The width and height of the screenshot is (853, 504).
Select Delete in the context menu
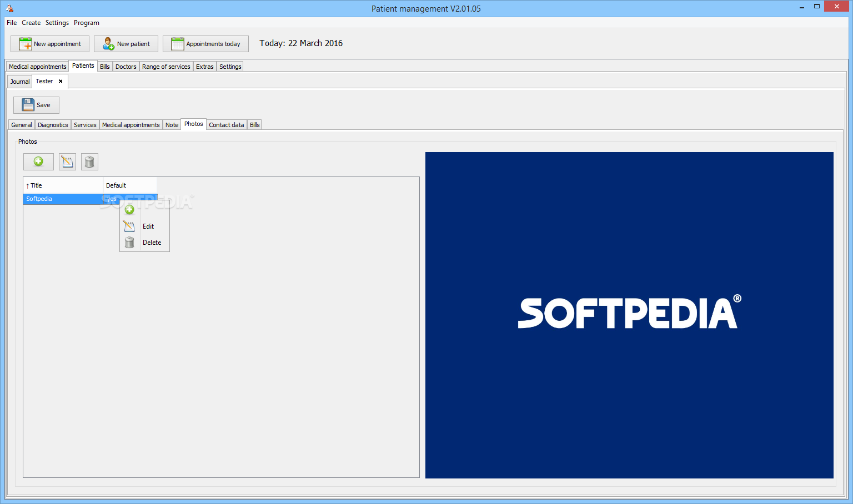[152, 243]
